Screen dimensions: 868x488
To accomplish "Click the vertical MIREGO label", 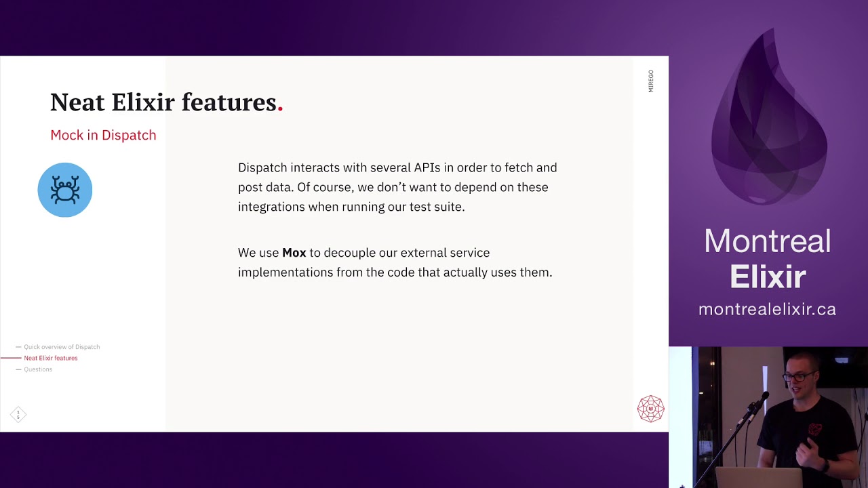I will (x=651, y=81).
